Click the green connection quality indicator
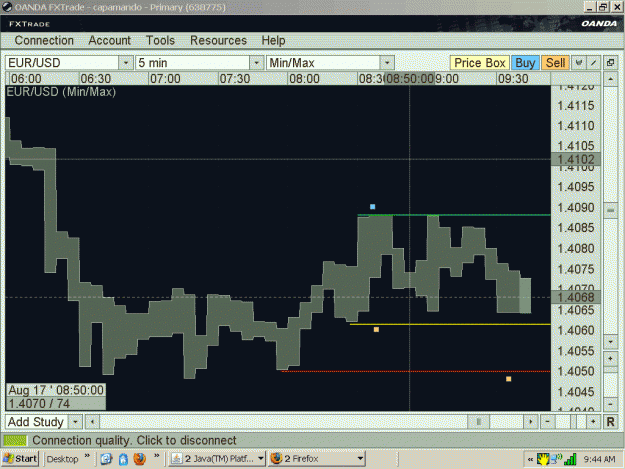This screenshot has width=625, height=469. tap(15, 440)
